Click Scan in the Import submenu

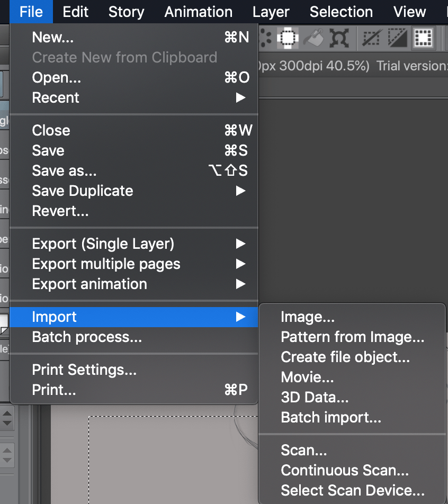[x=303, y=449]
